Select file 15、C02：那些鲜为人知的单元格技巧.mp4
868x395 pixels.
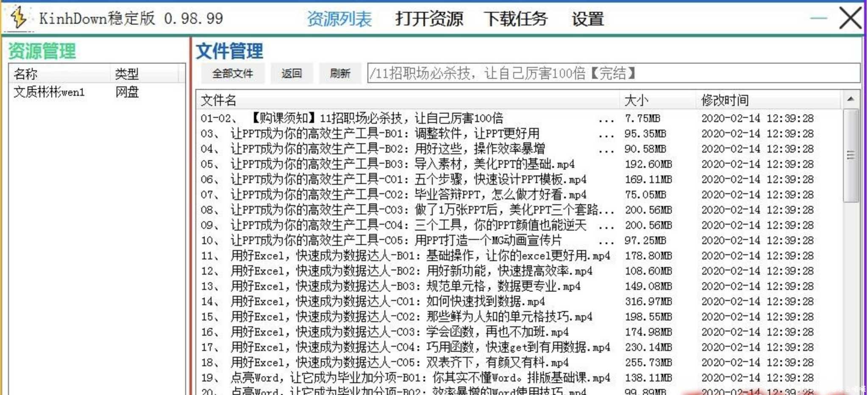point(519,317)
